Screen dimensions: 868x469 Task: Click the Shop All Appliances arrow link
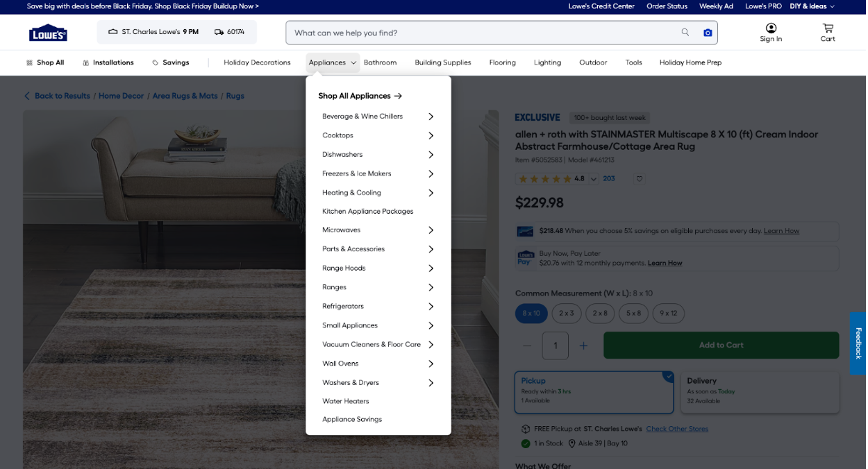[360, 96]
